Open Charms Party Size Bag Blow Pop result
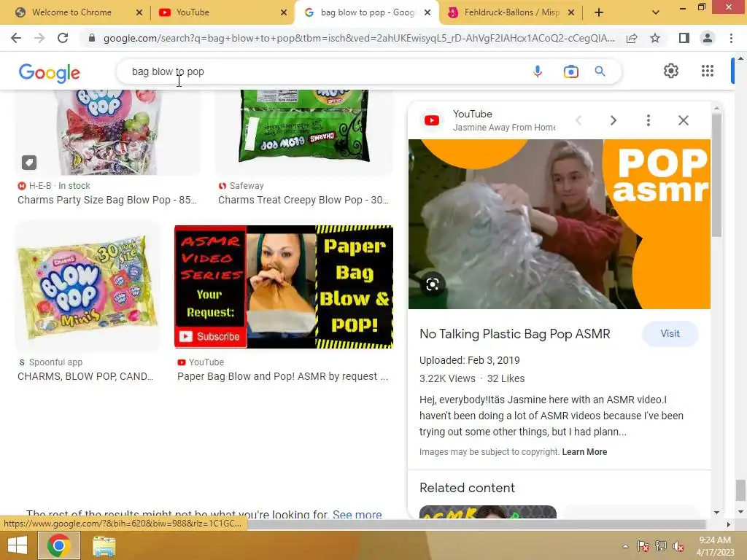This screenshot has width=747, height=560. pyautogui.click(x=107, y=200)
